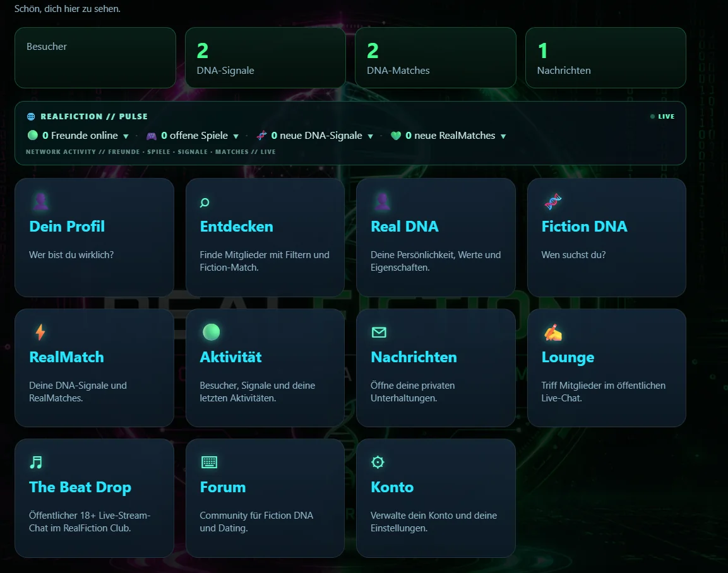Open The Beat Drop heading link
Image resolution: width=728 pixels, height=573 pixels.
80,487
